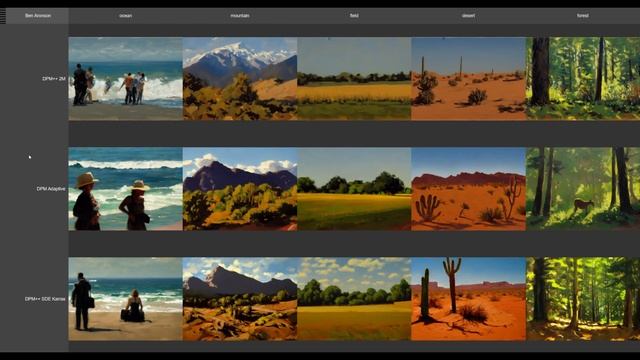The width and height of the screenshot is (640, 360).
Task: Click the 'forest' column header
Action: pos(582,16)
